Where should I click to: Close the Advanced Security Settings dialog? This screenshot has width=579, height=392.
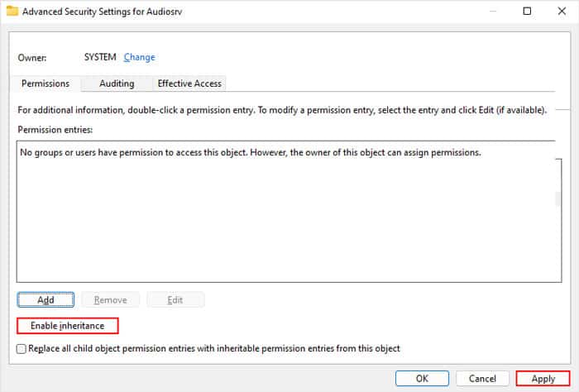pyautogui.click(x=562, y=11)
